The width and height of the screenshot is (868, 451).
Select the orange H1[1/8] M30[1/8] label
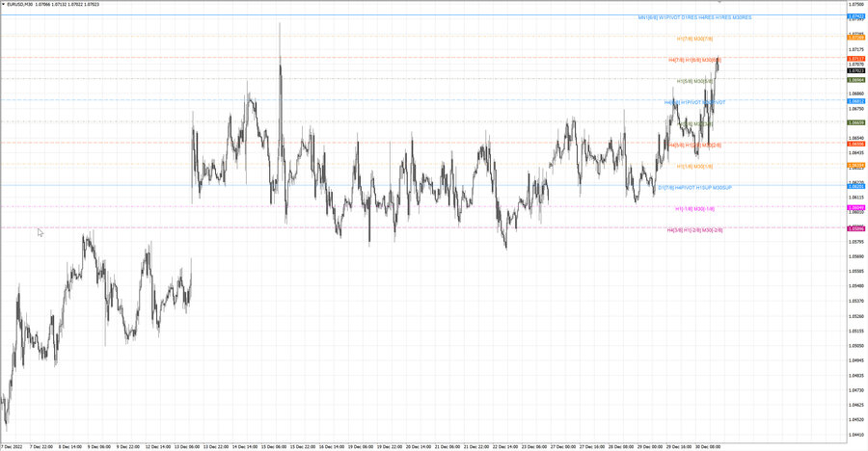click(x=694, y=166)
